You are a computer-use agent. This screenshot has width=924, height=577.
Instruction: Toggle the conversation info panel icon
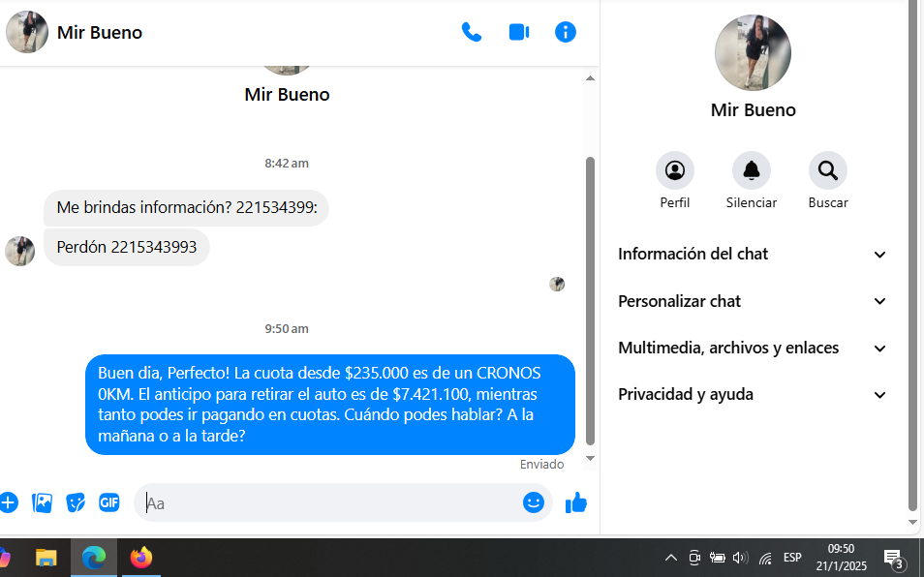566,32
